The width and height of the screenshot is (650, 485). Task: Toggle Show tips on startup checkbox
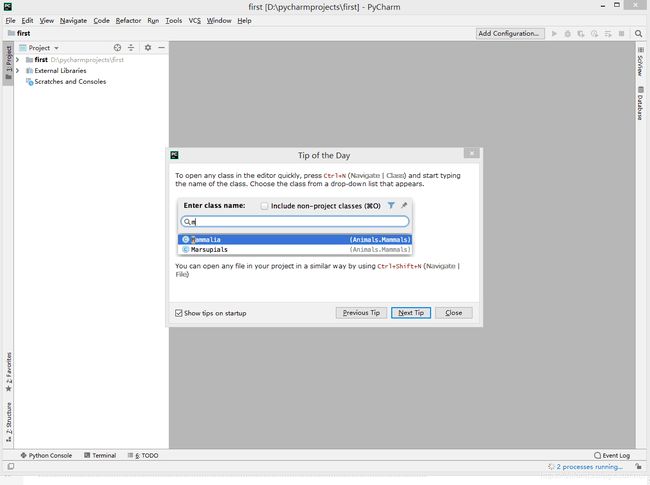179,313
